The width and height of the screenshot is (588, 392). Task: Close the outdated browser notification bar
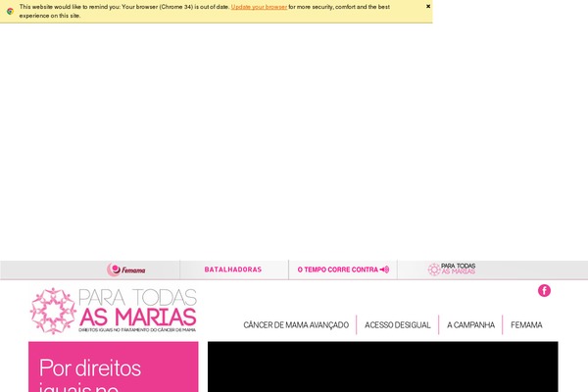click(x=428, y=7)
